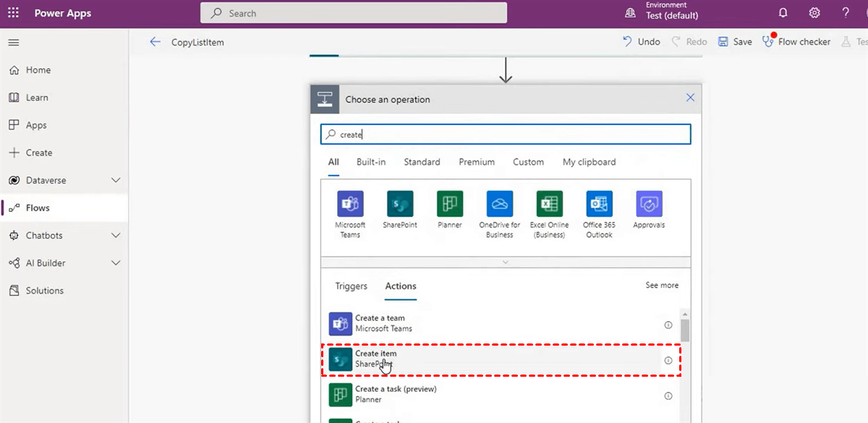Switch to the Triggers tab
The width and height of the screenshot is (868, 423).
pos(351,286)
